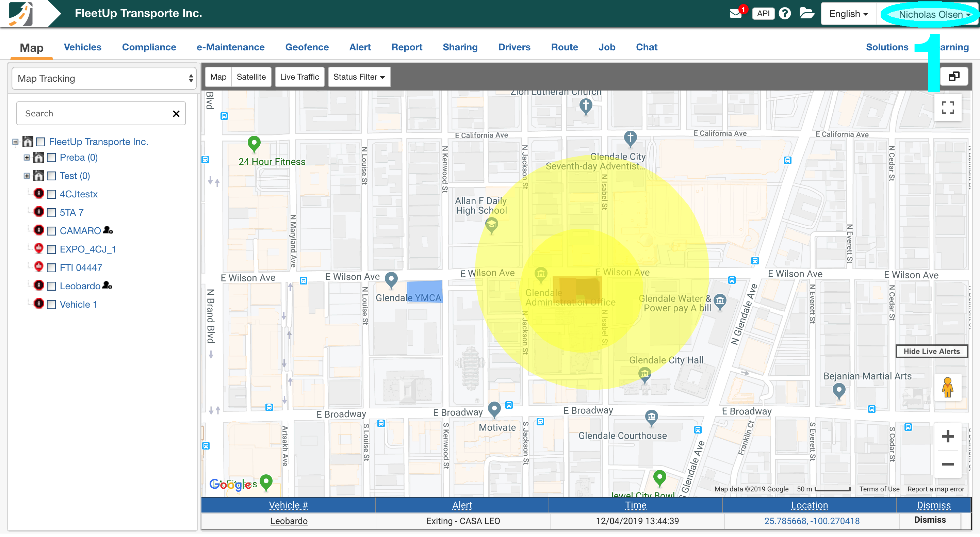Viewport: 980px width, 537px height.
Task: Click the Street View pegman icon
Action: 948,388
